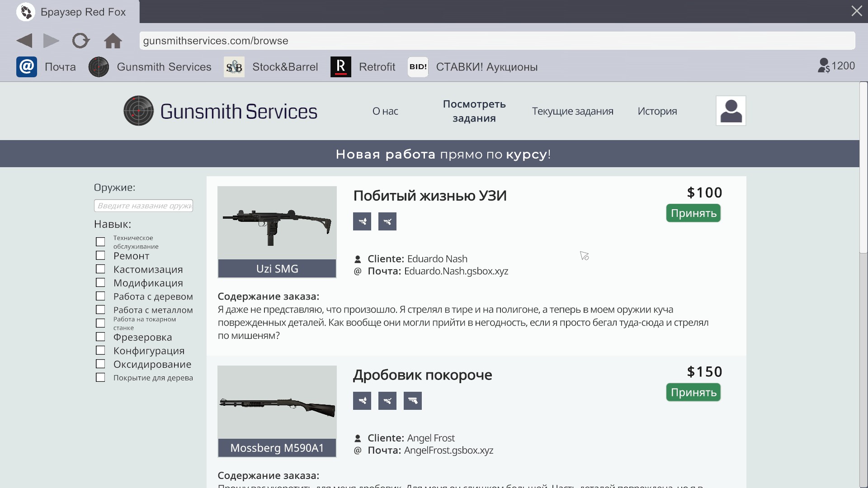Click the Gunsmith Services site logo

point(221,111)
